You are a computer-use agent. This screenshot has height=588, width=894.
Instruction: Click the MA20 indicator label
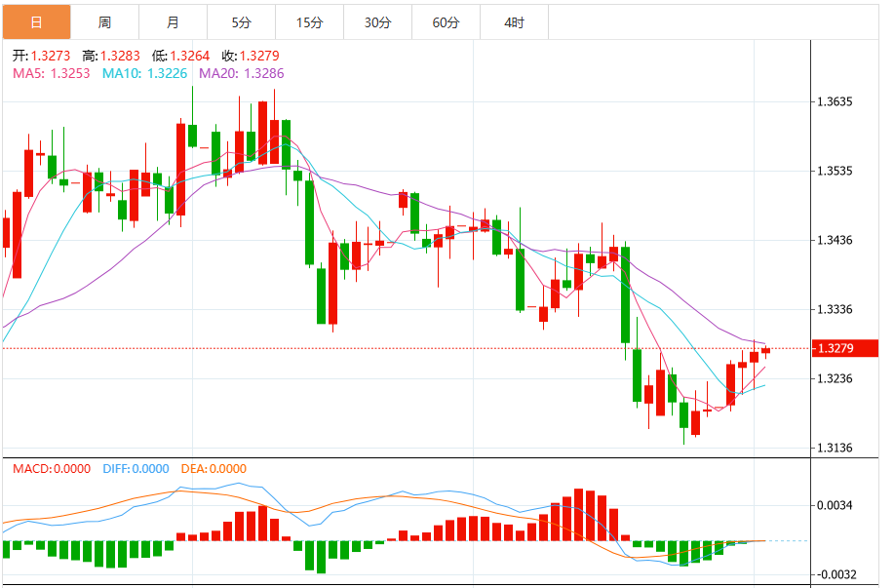click(241, 73)
